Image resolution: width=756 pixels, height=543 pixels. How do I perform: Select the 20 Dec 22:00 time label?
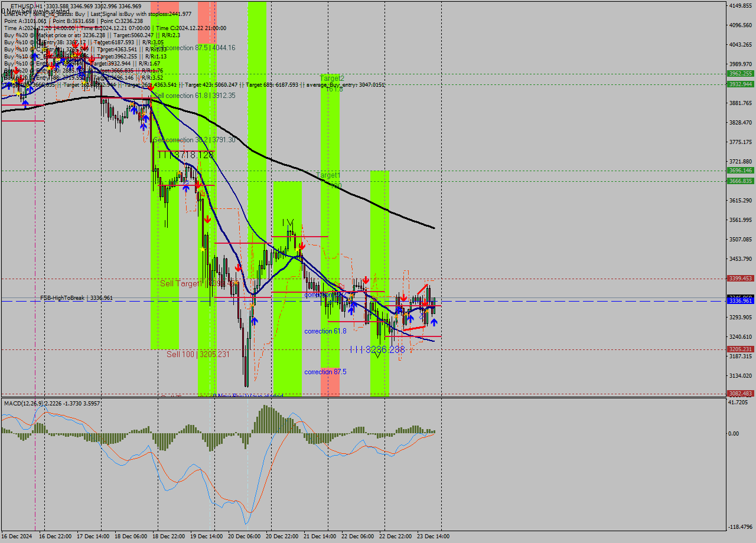coord(281,537)
